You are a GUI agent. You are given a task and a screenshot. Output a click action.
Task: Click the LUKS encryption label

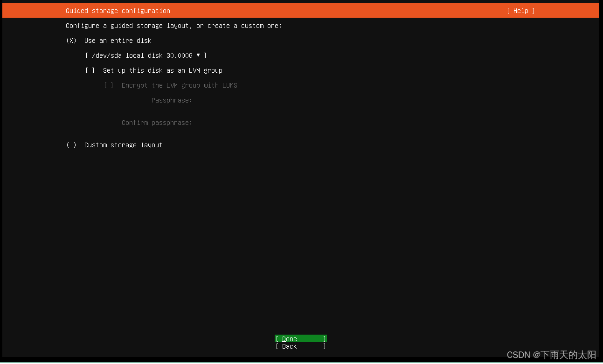tap(179, 85)
